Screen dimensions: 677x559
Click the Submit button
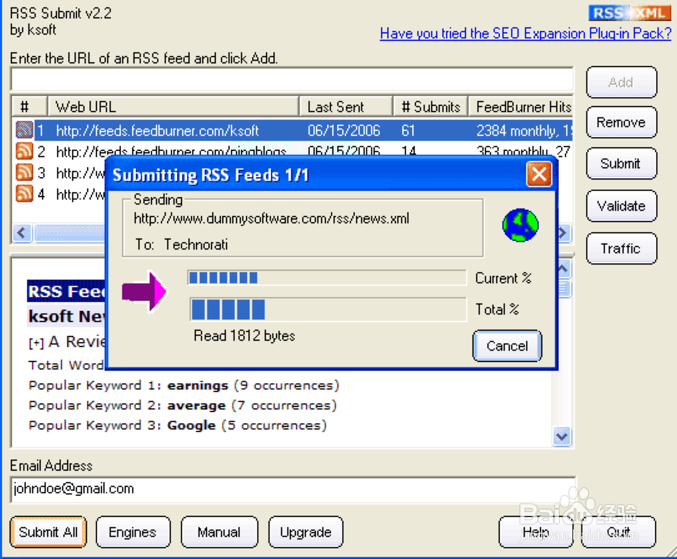pos(621,164)
